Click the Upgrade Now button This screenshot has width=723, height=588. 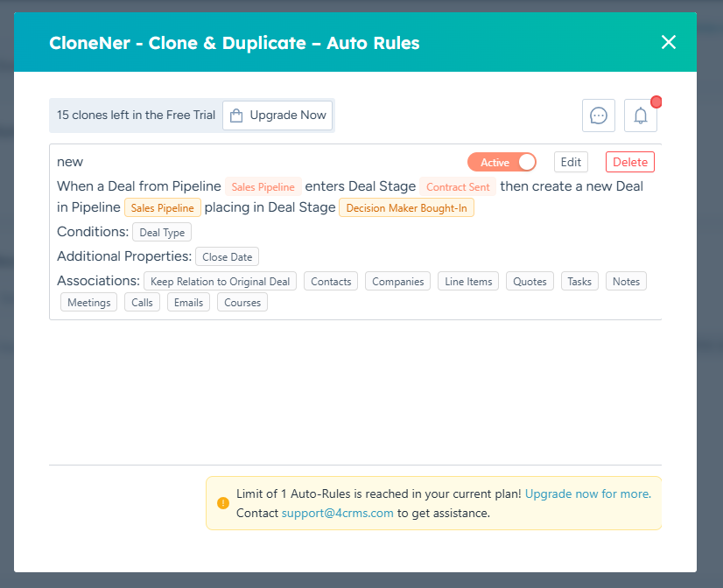coord(277,115)
